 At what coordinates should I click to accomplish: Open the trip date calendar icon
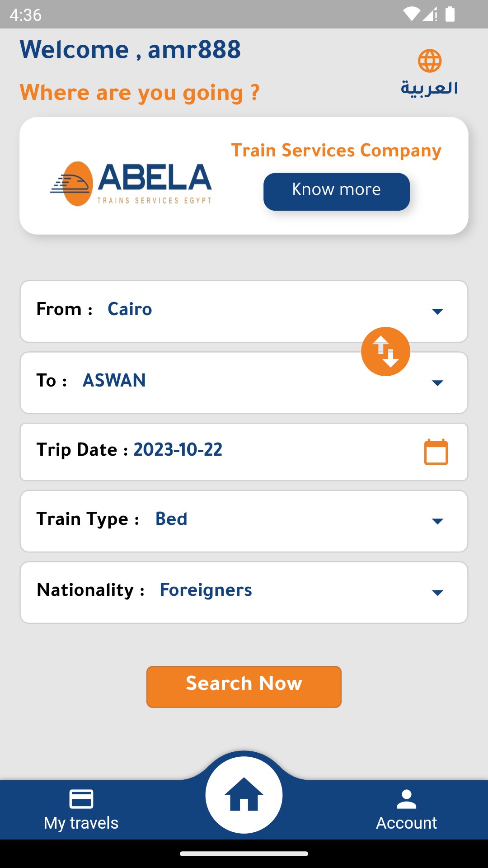point(436,452)
